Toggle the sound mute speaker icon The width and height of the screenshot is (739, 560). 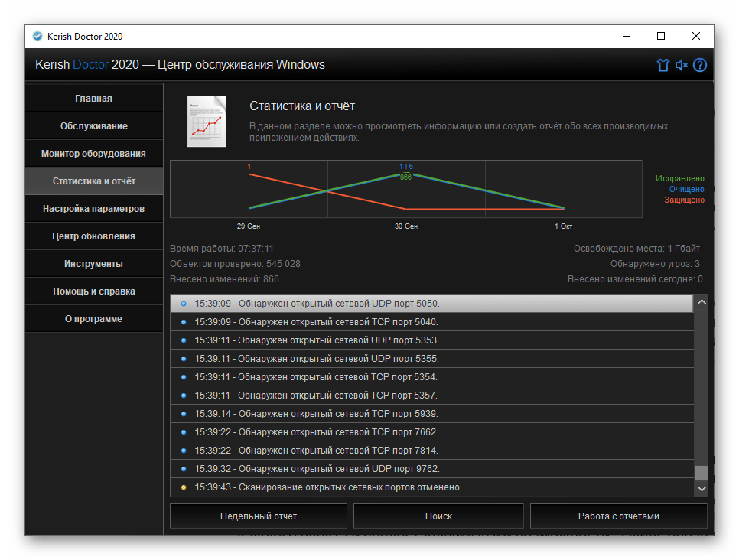coord(681,65)
